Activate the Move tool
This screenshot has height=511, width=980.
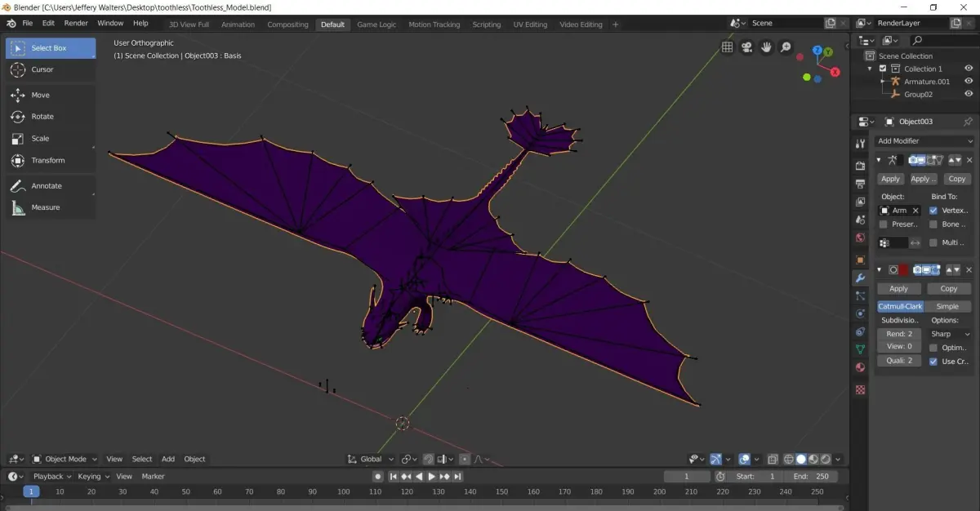40,96
